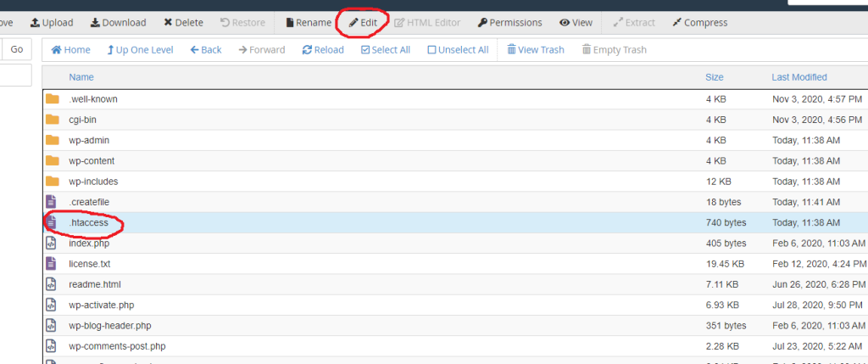Select the .htaccess file row
Image resolution: width=868 pixels, height=364 pixels.
[x=88, y=222]
